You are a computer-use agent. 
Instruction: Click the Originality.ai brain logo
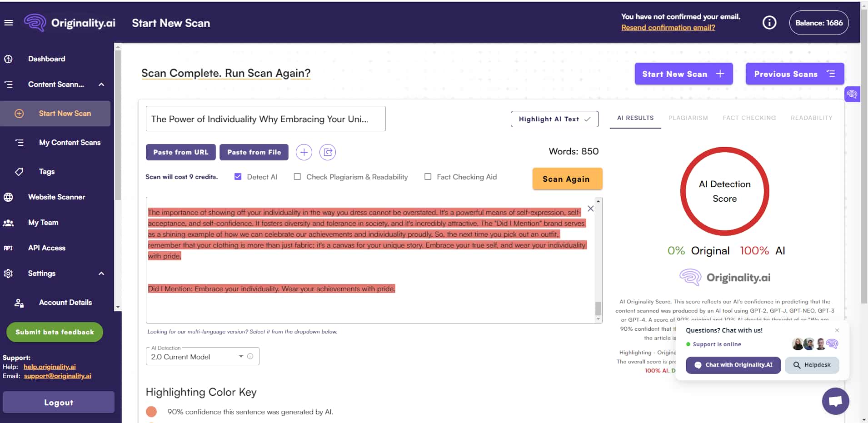pyautogui.click(x=35, y=22)
